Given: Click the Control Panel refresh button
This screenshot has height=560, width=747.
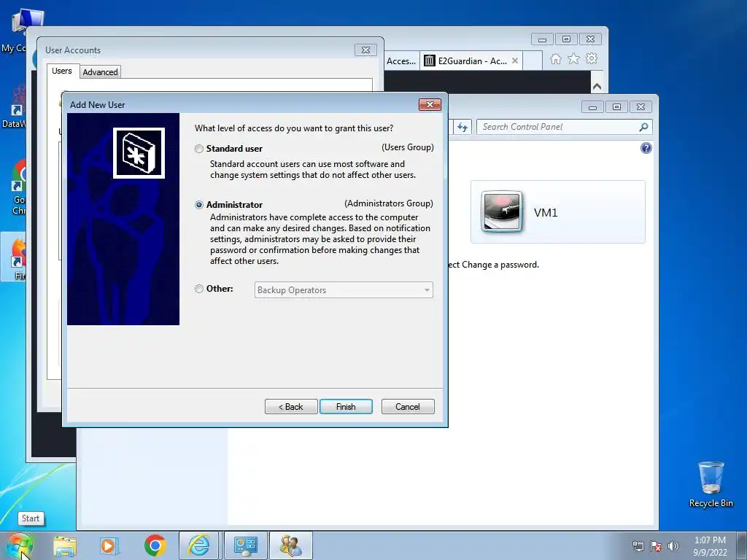Looking at the screenshot, I should point(462,127).
